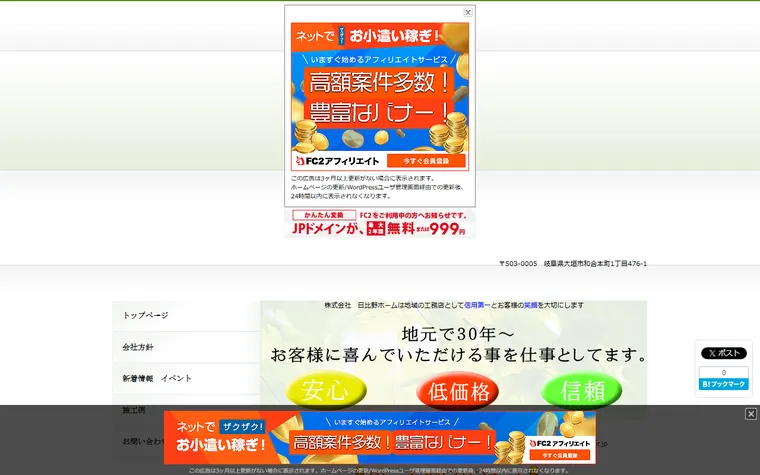Screen dimensions: 760x475
Task: Click the bottom banner 今すぐ会員登録 button
Action: point(559,455)
